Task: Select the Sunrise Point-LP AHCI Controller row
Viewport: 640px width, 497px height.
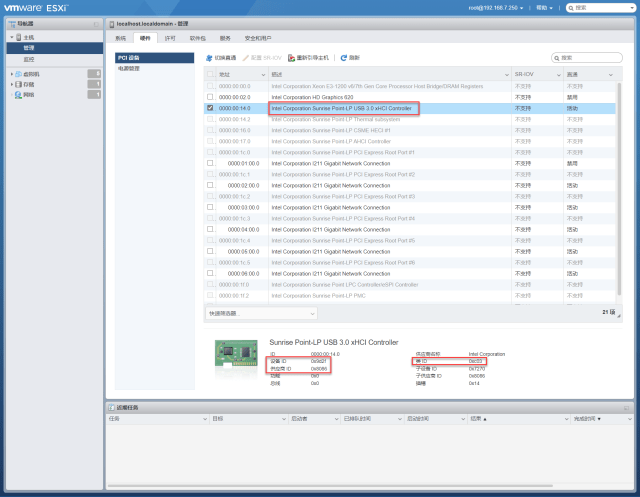Action: 409,141
